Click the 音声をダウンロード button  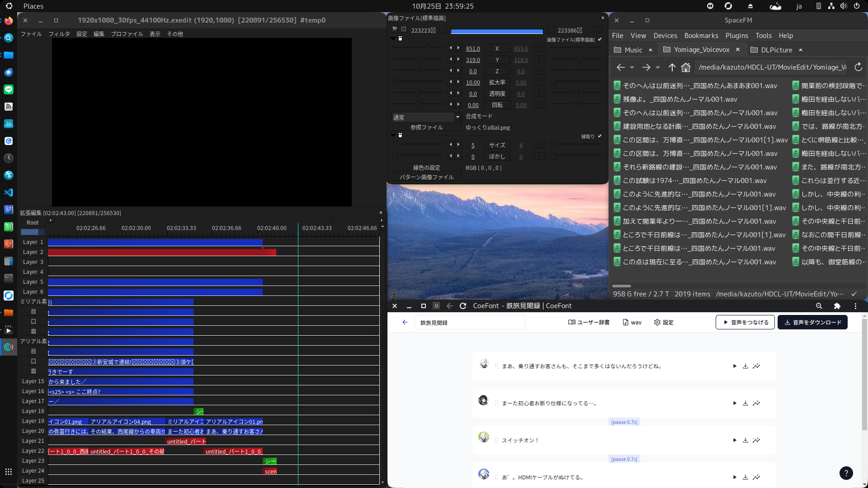coord(812,322)
